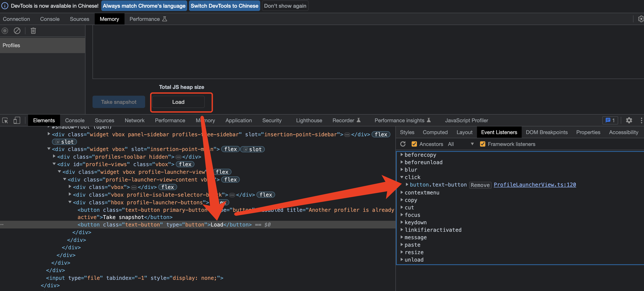
Task: Open the Computed styles tab
Action: coord(435,132)
